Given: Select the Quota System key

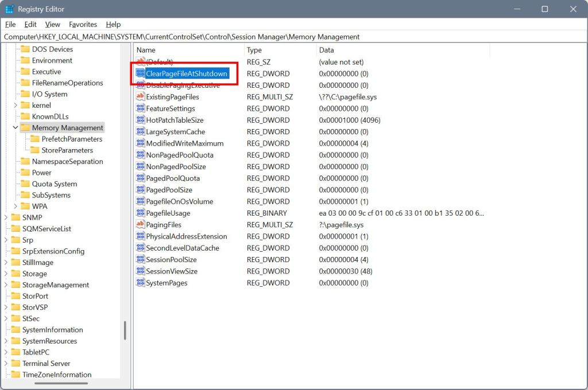Looking at the screenshot, I should pos(55,184).
